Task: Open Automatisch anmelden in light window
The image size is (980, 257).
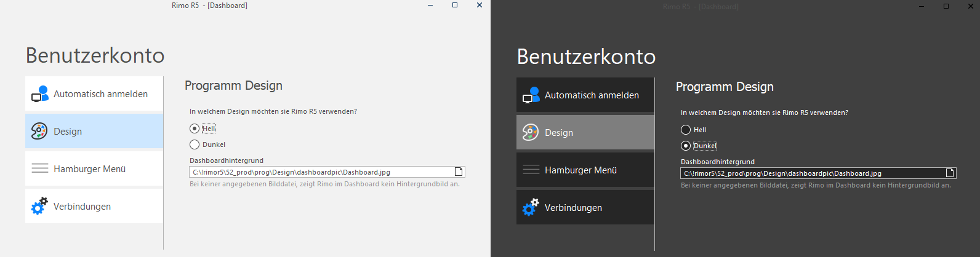Action: point(94,93)
